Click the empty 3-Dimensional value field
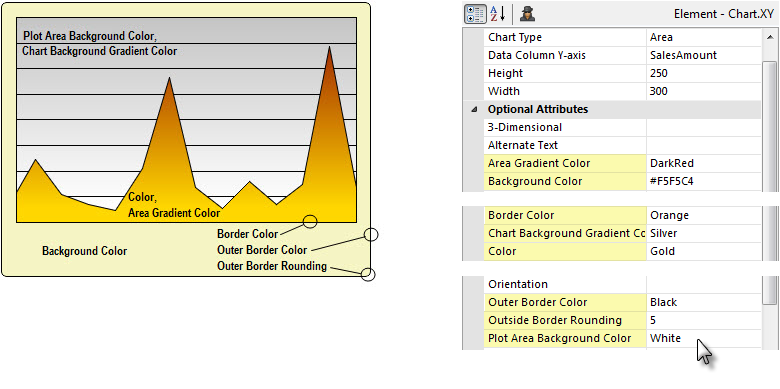 pos(703,127)
